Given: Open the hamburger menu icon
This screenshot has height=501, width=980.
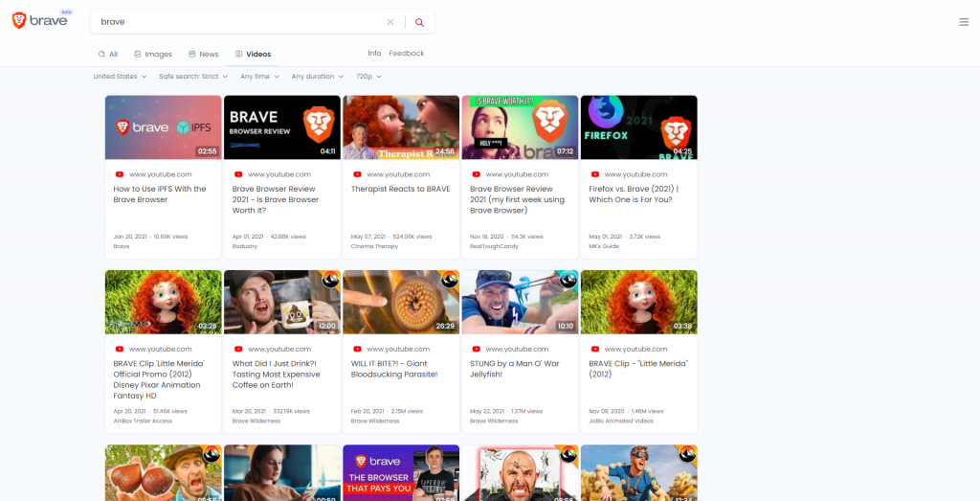Looking at the screenshot, I should click(964, 22).
